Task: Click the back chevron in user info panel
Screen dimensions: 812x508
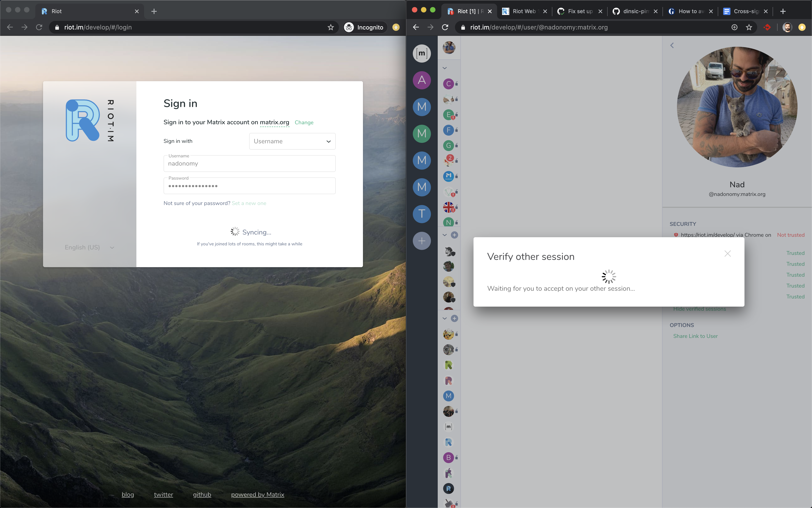Action: [x=672, y=45]
